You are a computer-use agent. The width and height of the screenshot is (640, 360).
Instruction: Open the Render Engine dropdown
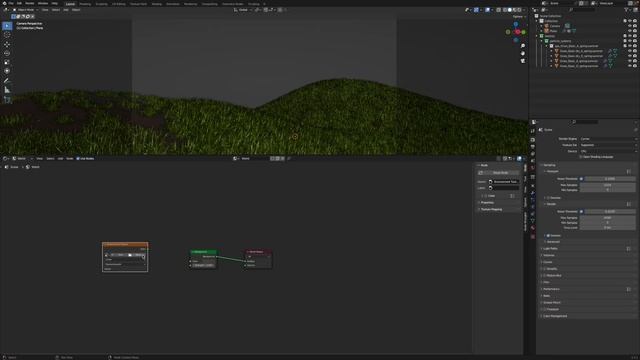(x=608, y=139)
